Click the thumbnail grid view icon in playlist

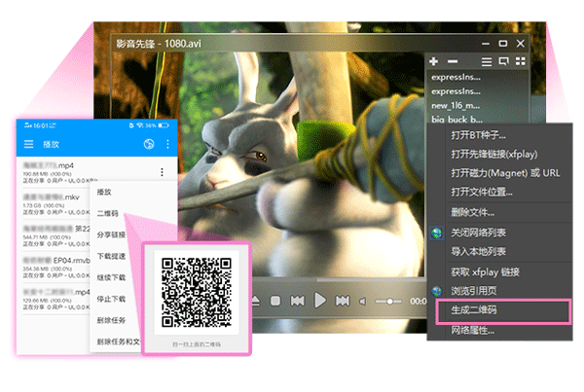[x=503, y=61]
